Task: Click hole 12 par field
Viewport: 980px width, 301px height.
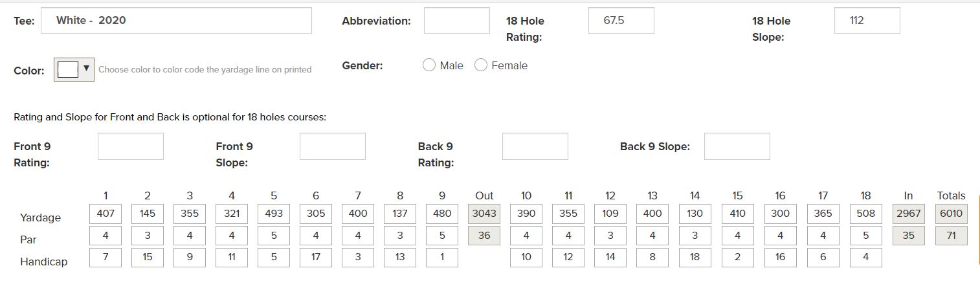Action: point(610,236)
